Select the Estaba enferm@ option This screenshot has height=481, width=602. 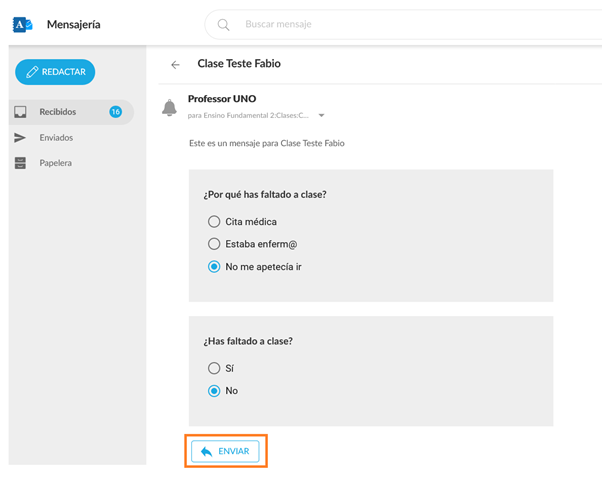pos(214,244)
